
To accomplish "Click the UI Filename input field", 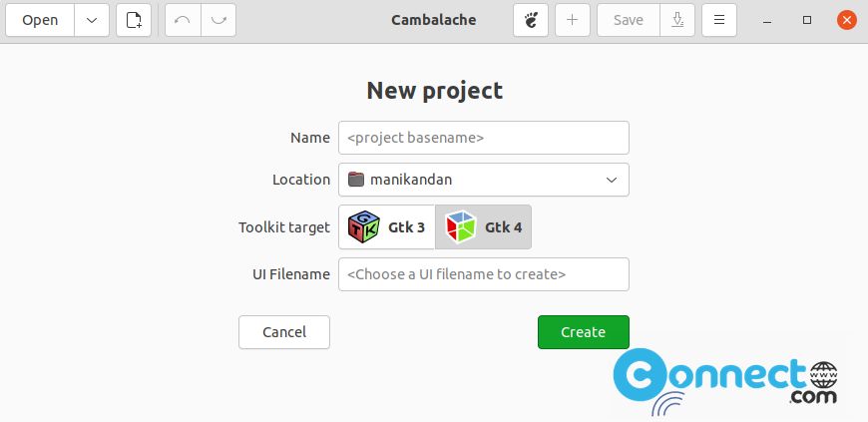I will [484, 274].
